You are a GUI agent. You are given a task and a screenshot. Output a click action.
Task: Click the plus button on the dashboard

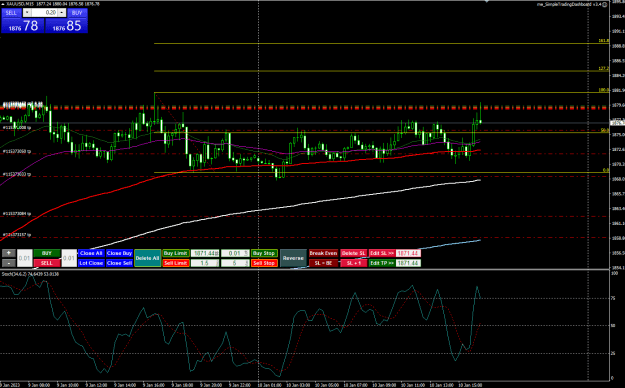tap(8, 253)
